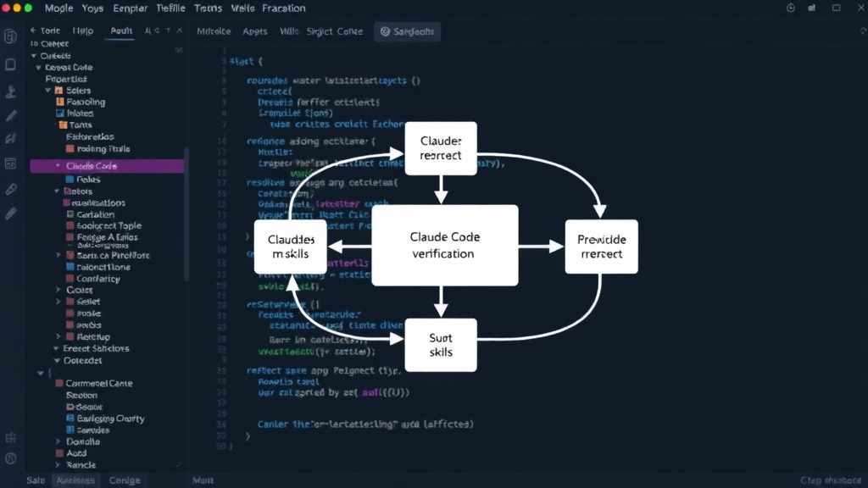This screenshot has height=488, width=868.
Task: Click the Prewide rrerrect diagram box
Action: (601, 247)
